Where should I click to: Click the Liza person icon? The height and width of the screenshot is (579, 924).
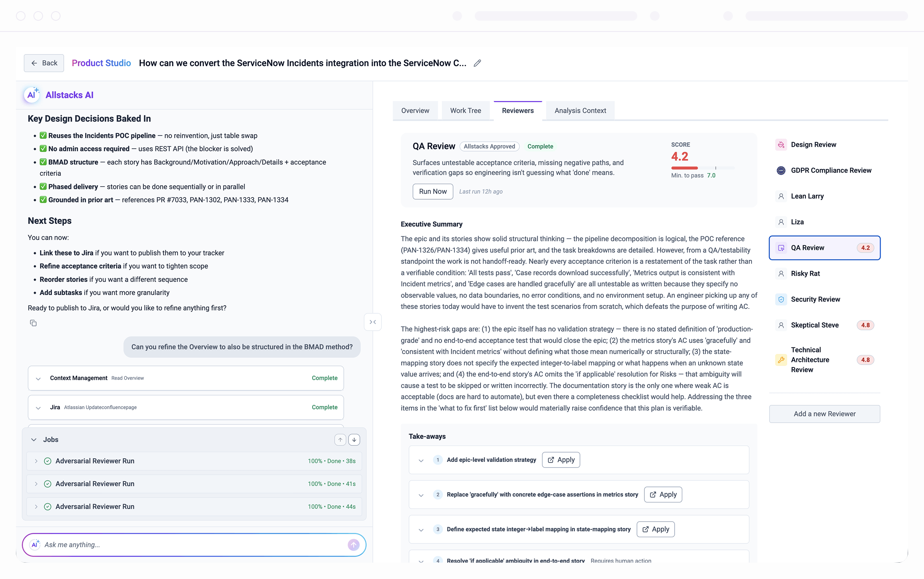[x=781, y=222]
